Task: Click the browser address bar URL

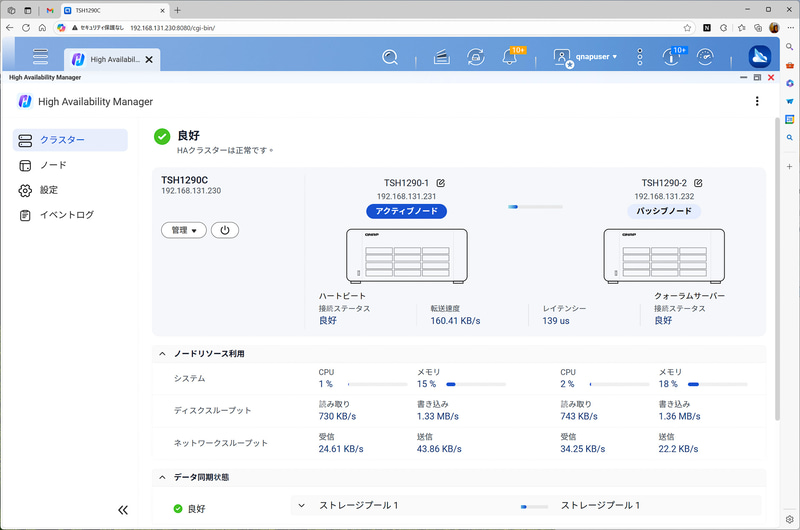Action: [172, 28]
